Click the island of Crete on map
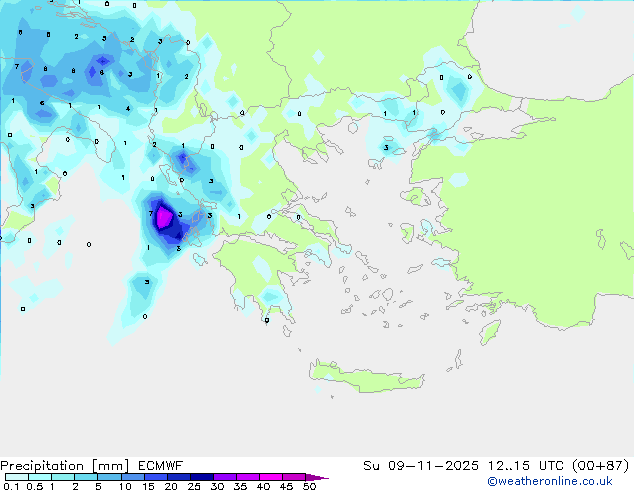 click(366, 376)
